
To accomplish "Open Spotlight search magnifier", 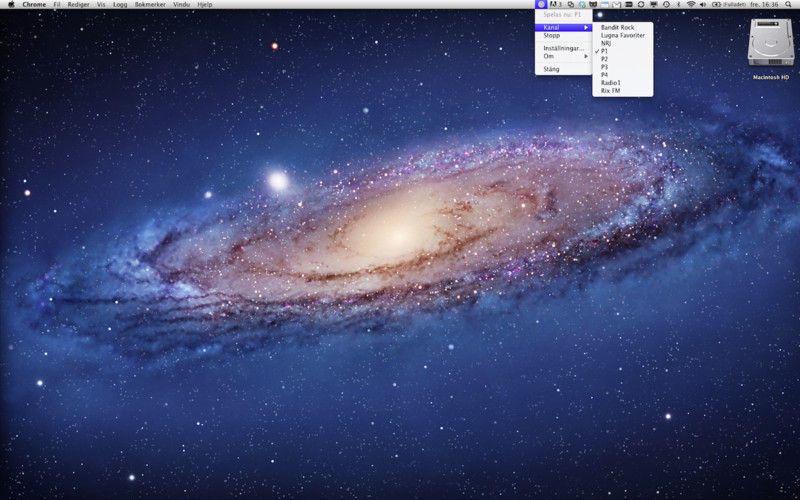I will click(x=788, y=4).
